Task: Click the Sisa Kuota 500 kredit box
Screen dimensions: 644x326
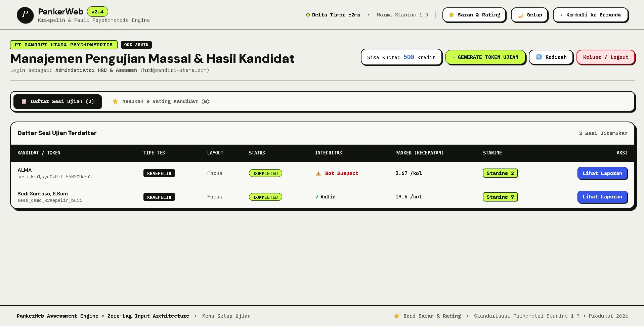Action: point(401,57)
